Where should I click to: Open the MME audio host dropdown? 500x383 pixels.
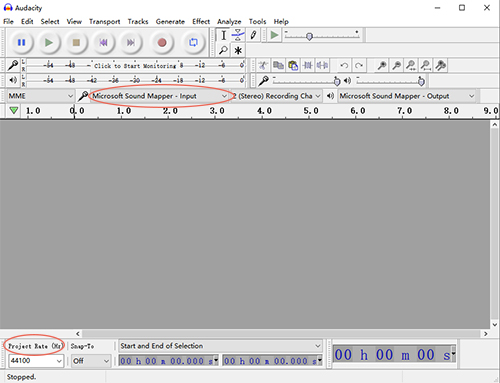(x=40, y=96)
